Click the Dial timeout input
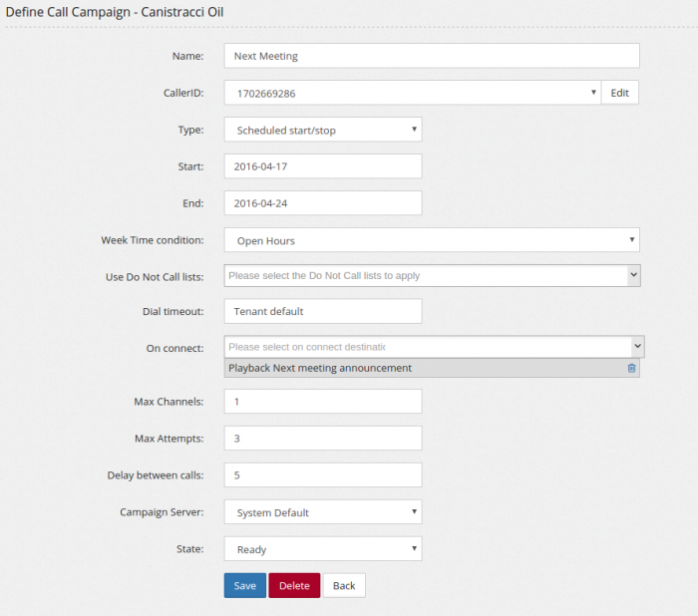The height and width of the screenshot is (616, 698). [x=322, y=311]
